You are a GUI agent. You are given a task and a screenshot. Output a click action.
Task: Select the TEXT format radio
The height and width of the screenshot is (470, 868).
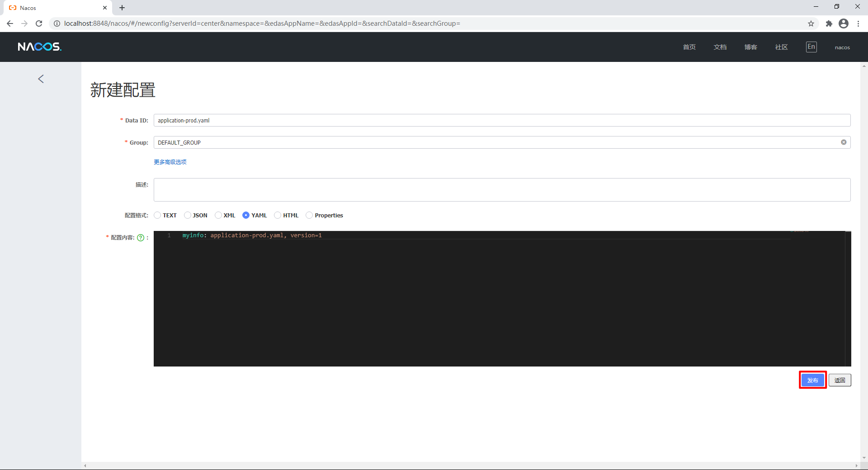(x=157, y=215)
